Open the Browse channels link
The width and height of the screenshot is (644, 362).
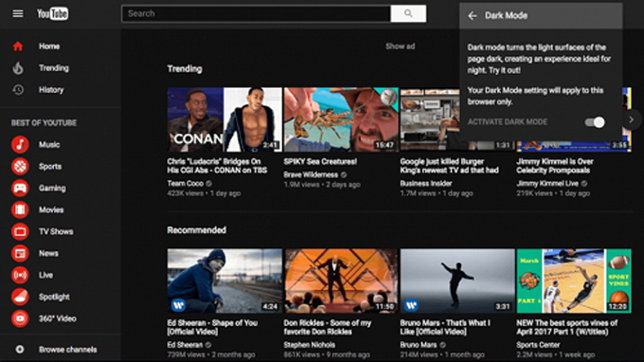pyautogui.click(x=68, y=350)
